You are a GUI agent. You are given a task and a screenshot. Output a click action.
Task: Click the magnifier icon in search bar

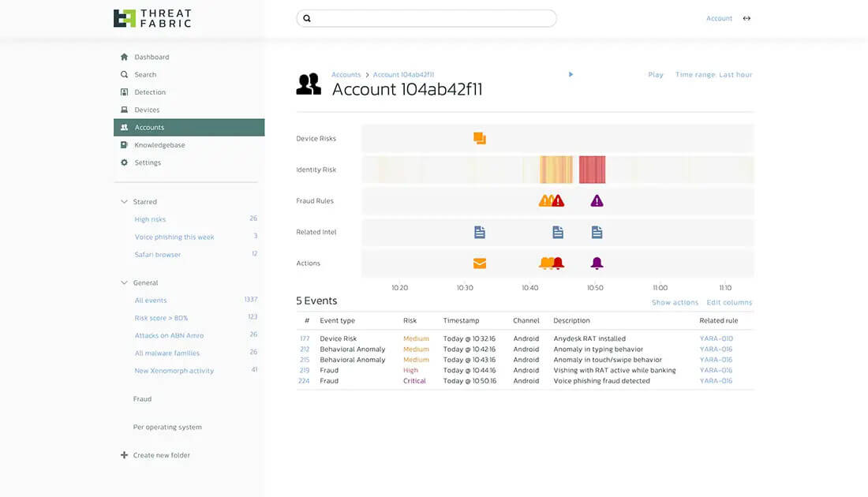click(x=307, y=18)
